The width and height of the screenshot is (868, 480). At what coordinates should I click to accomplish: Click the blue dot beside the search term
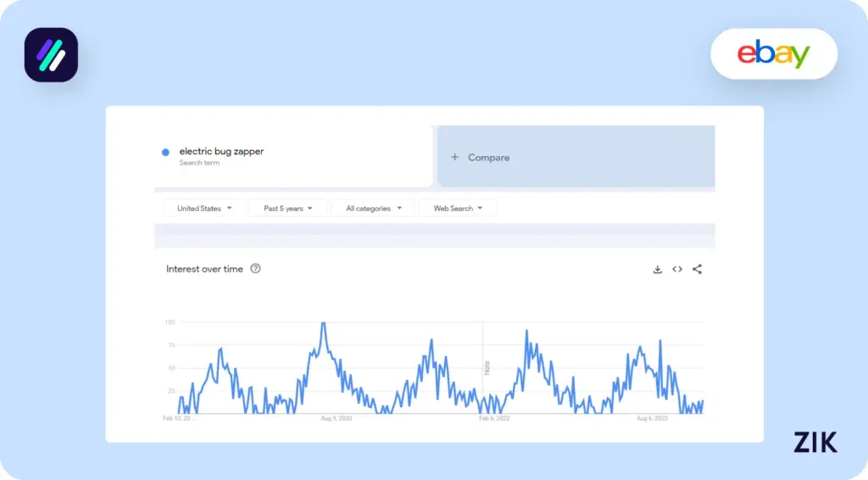click(x=165, y=153)
